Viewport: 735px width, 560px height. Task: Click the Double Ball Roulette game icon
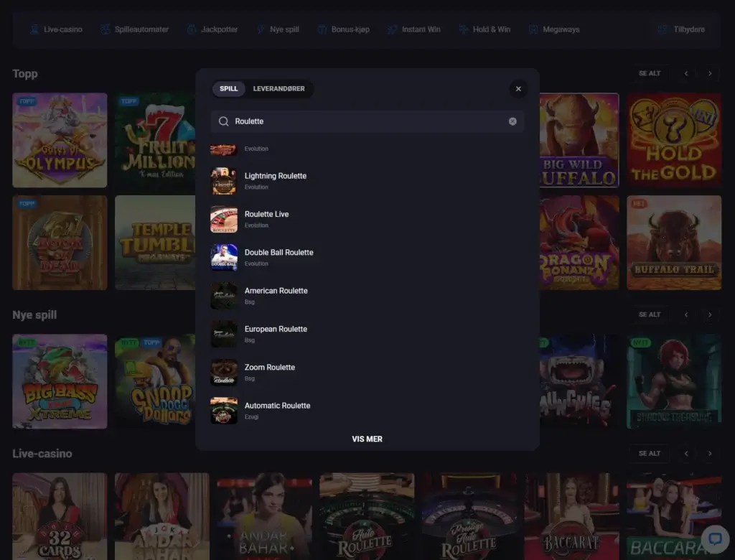pyautogui.click(x=224, y=257)
